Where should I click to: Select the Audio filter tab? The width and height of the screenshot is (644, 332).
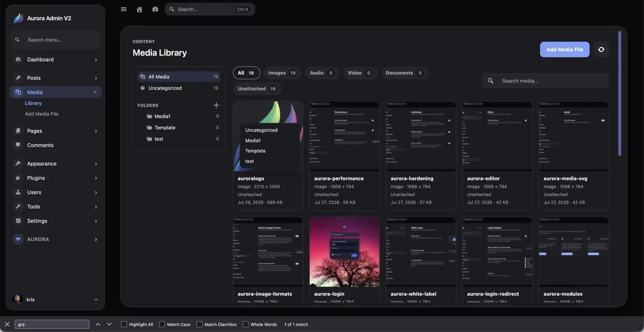tap(322, 73)
